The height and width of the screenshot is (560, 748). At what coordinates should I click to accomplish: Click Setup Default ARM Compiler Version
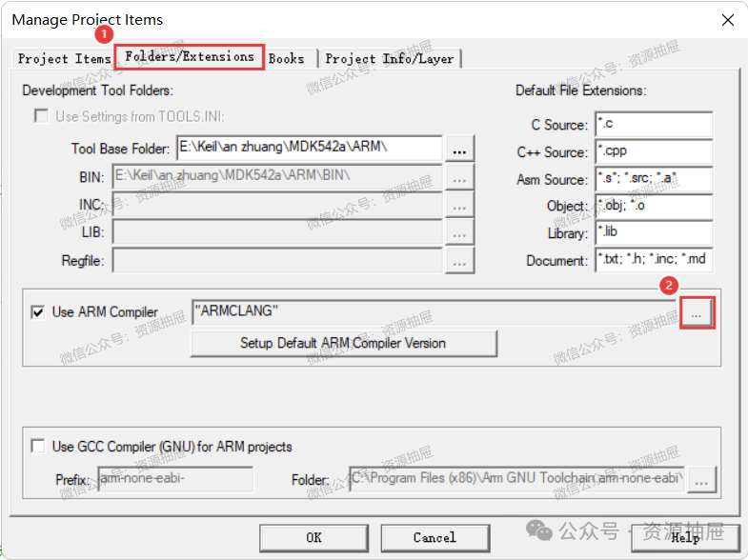point(343,343)
